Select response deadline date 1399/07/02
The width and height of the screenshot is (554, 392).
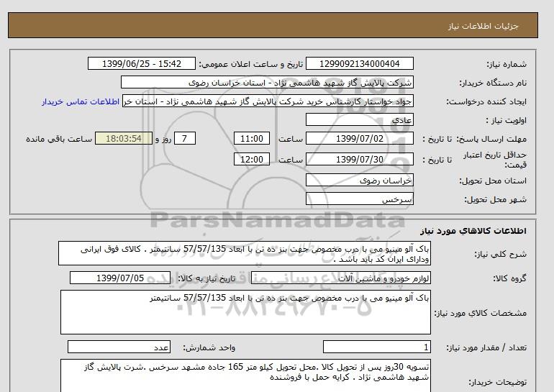point(360,139)
